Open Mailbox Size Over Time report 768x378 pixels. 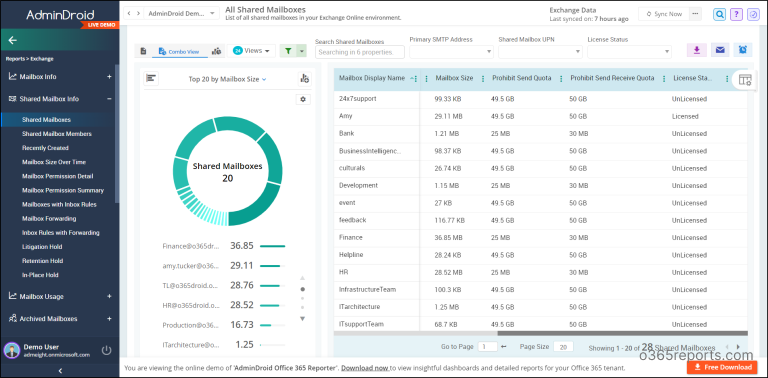54,162
